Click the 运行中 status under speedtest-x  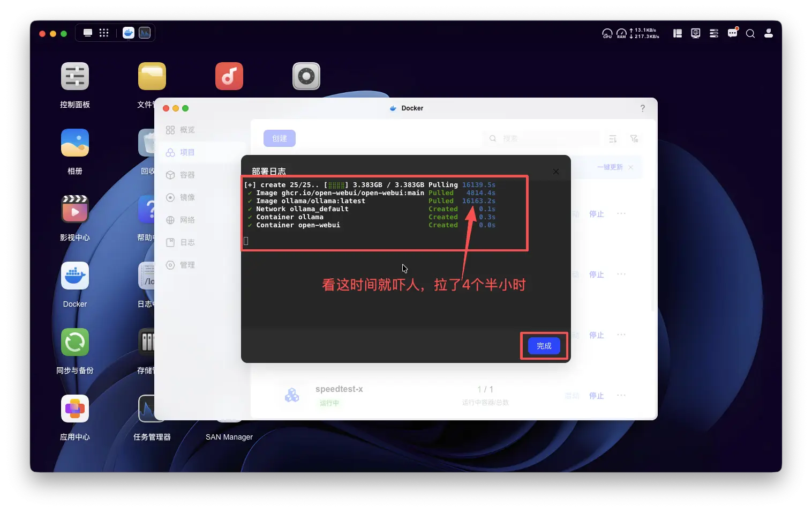329,403
